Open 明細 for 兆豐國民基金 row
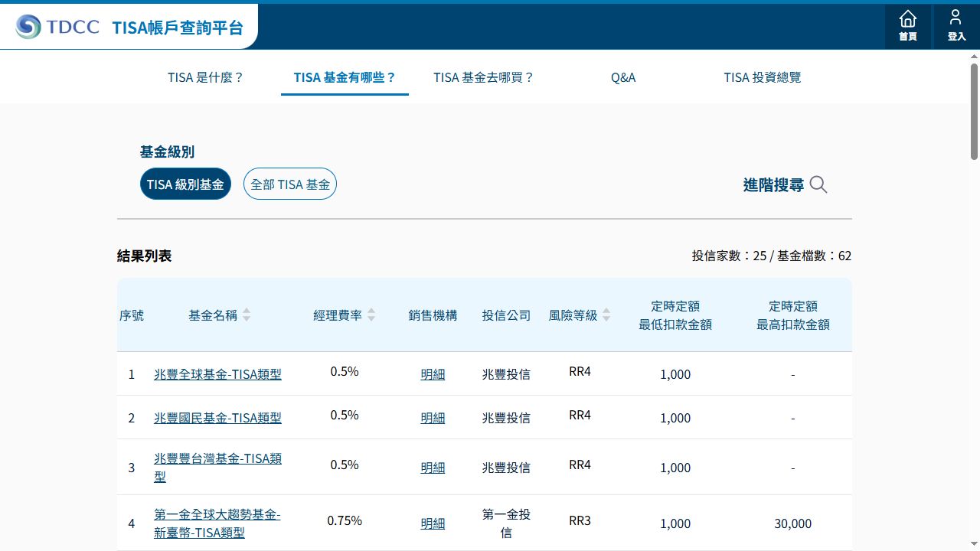Screen dimensions: 980x551 433,418
